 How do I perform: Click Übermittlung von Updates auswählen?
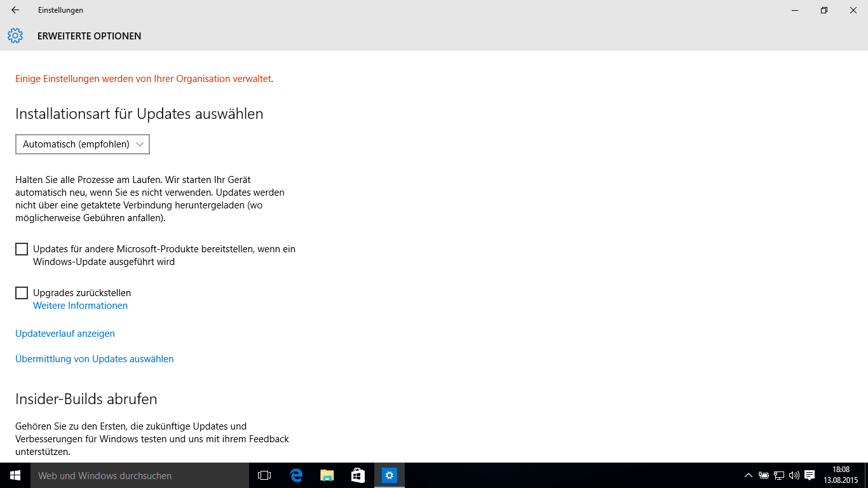94,359
